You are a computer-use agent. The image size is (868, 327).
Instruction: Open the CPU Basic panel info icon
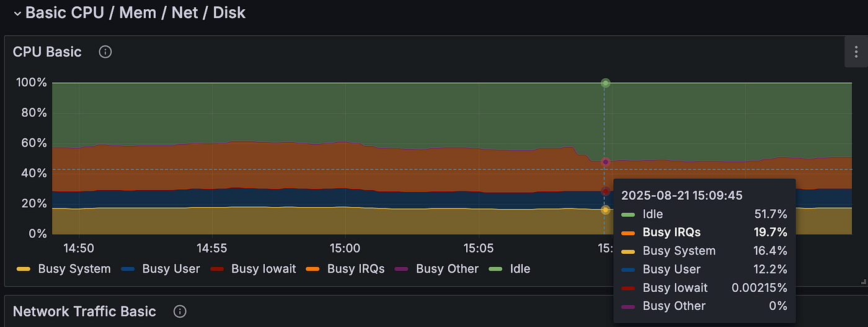click(x=105, y=52)
